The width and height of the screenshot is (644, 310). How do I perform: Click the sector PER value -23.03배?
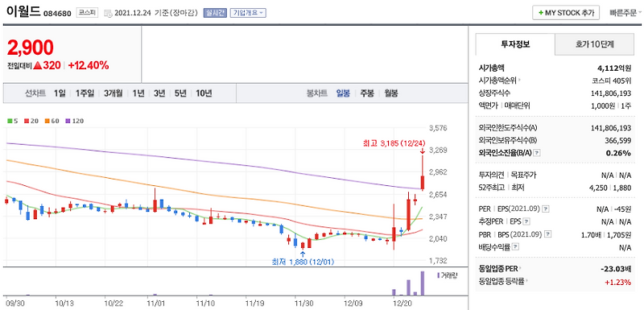pos(616,269)
